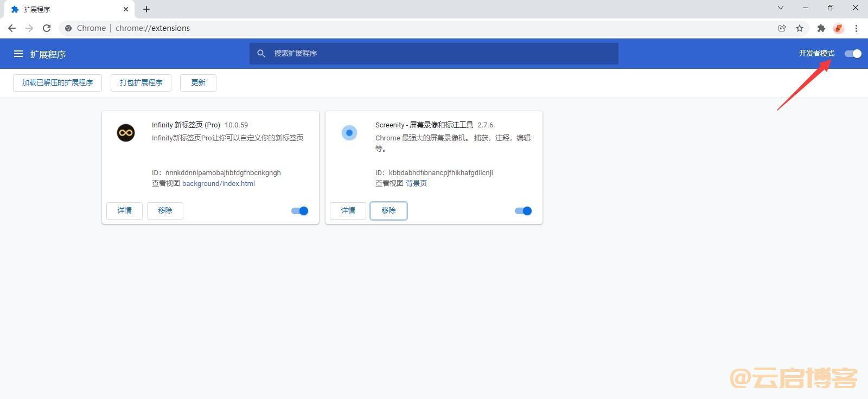Click the Infinity ID nnnkddnnlpamobajfibfdgfnbcnkgngh
This screenshot has height=399, width=868.
click(223, 172)
